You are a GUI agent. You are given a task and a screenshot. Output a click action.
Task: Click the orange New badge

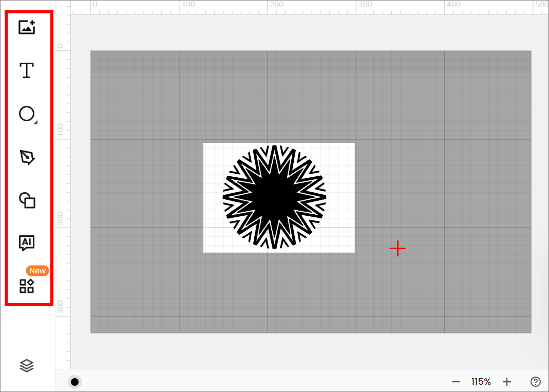click(37, 271)
